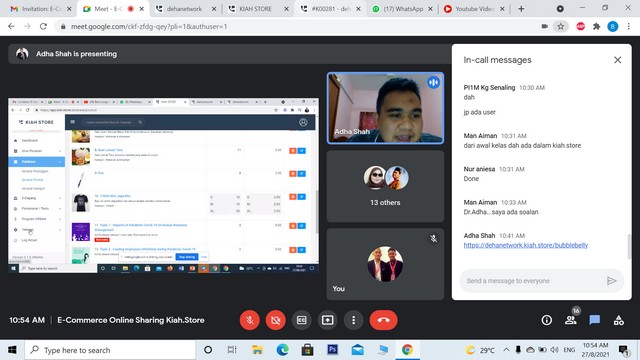Unmute the microphone in Meet controls
This screenshot has width=640, height=360.
tap(250, 320)
